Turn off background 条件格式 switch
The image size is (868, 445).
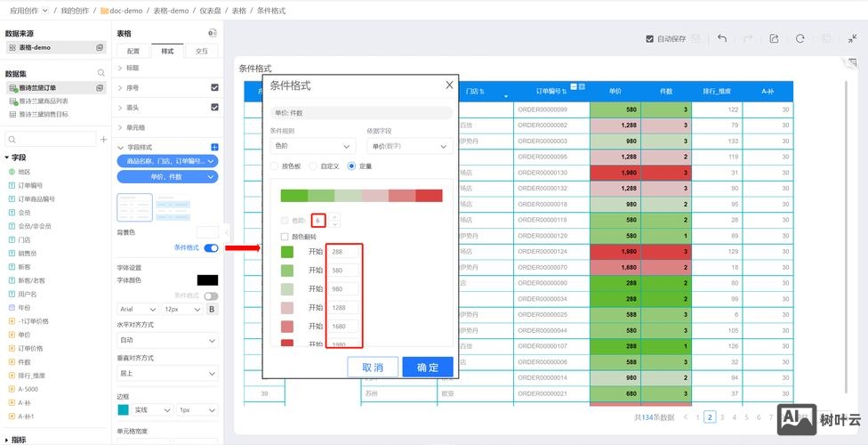[211, 247]
